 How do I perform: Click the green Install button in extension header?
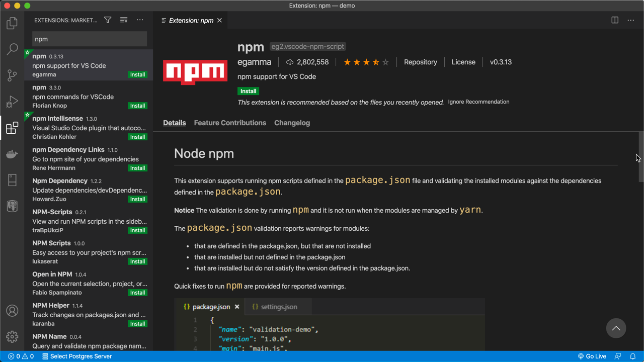[x=249, y=91]
